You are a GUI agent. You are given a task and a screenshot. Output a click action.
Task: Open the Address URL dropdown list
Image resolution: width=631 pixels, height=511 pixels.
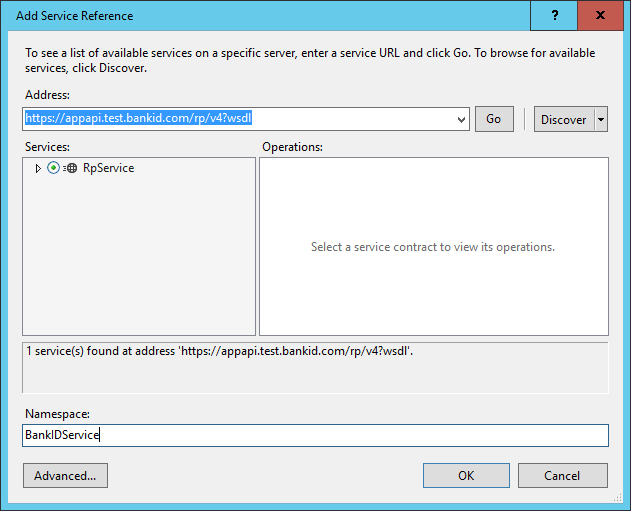coord(461,119)
